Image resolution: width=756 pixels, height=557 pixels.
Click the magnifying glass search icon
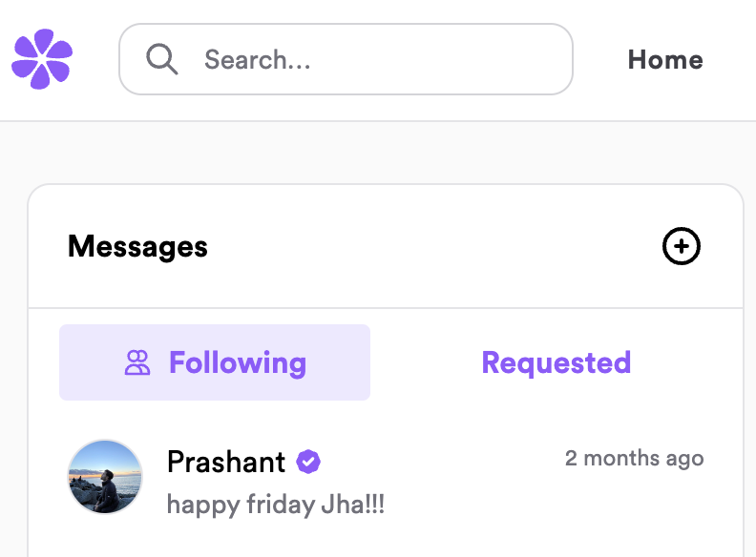pos(162,59)
